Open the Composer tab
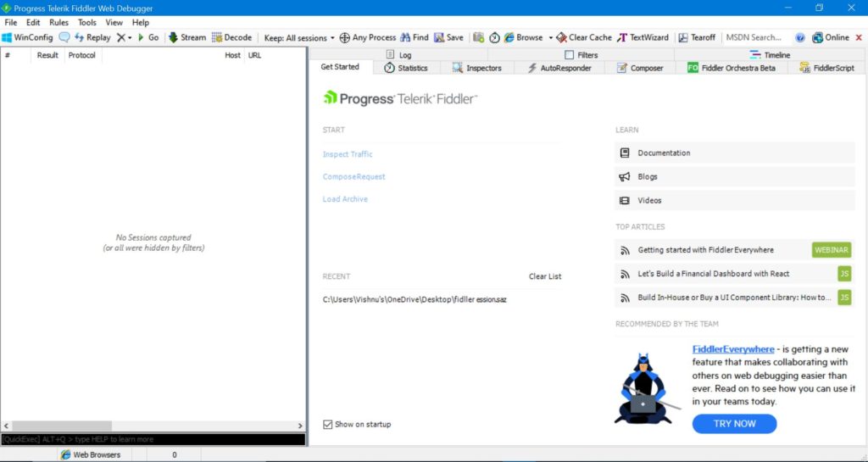 (x=640, y=68)
